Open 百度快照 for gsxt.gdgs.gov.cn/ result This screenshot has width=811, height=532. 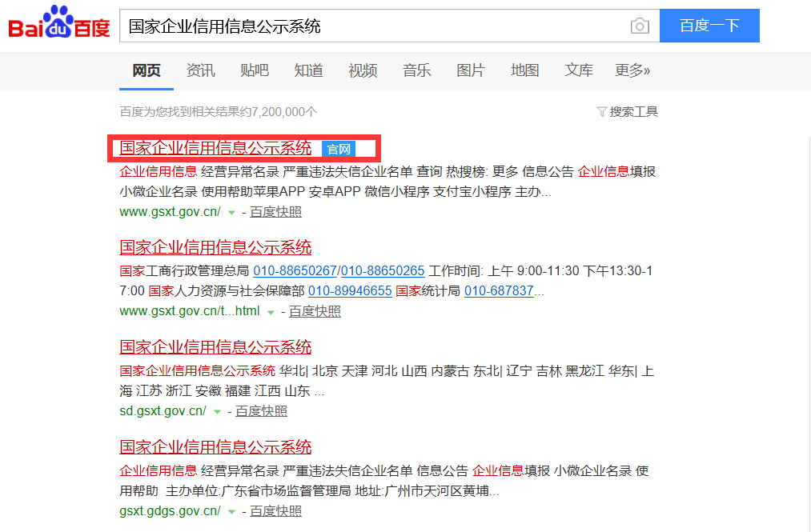pyautogui.click(x=275, y=511)
